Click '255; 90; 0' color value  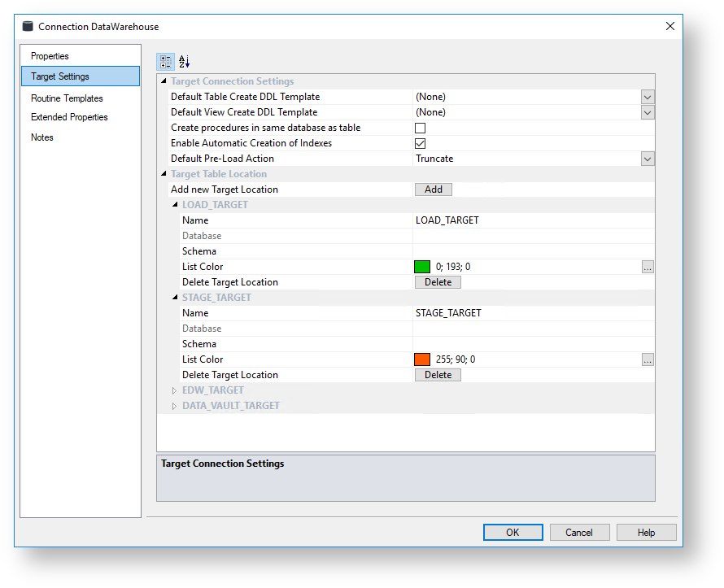pos(456,359)
